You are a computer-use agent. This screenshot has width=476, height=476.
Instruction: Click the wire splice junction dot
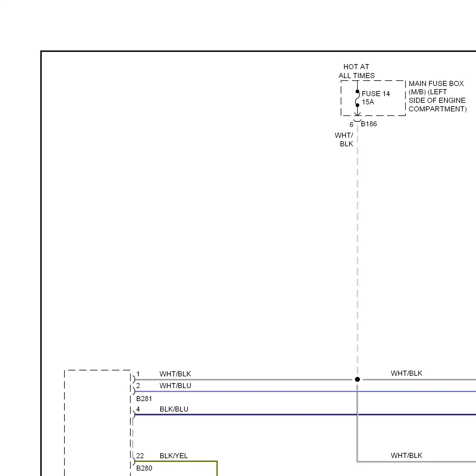coord(357,379)
